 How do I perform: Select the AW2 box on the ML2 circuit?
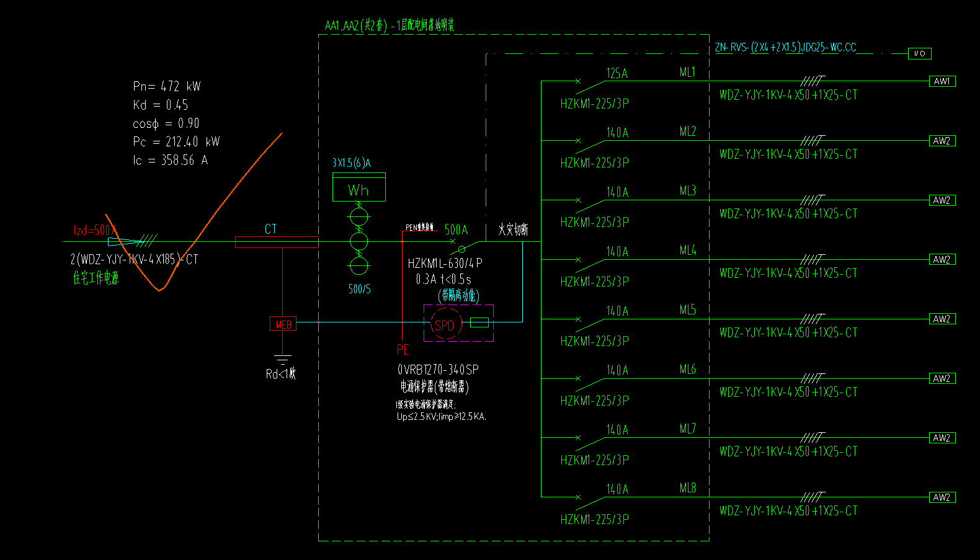[942, 141]
